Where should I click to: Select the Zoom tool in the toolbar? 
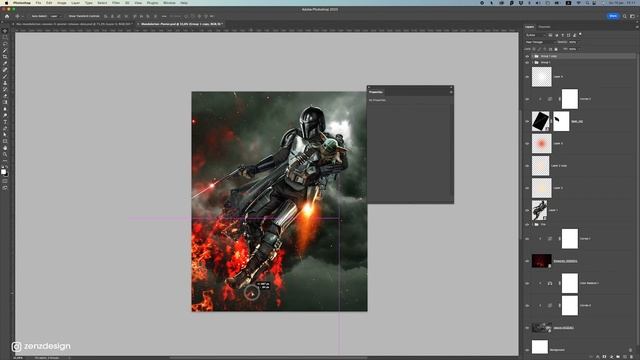click(x=5, y=155)
